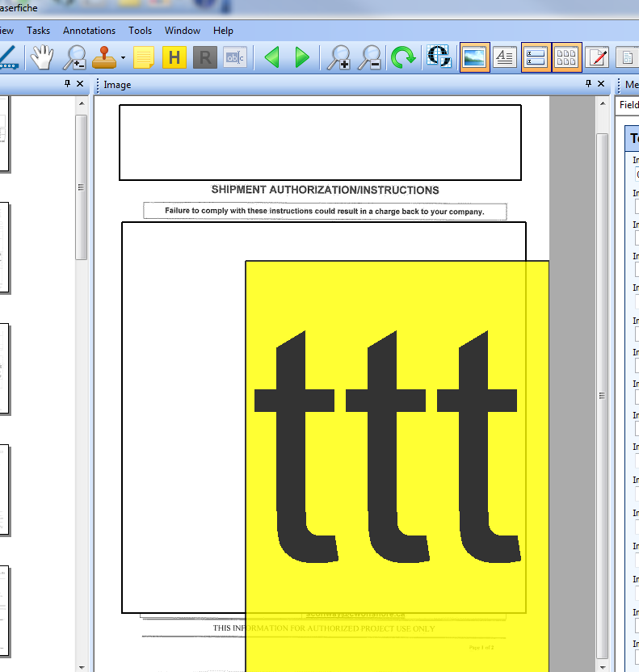
Task: Go to previous page with green left arrow
Action: [272, 57]
